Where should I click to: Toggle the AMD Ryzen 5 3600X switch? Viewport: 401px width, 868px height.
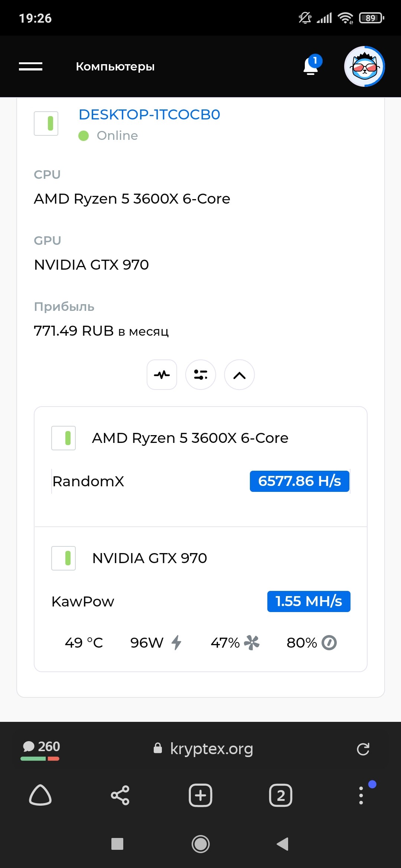click(x=63, y=438)
